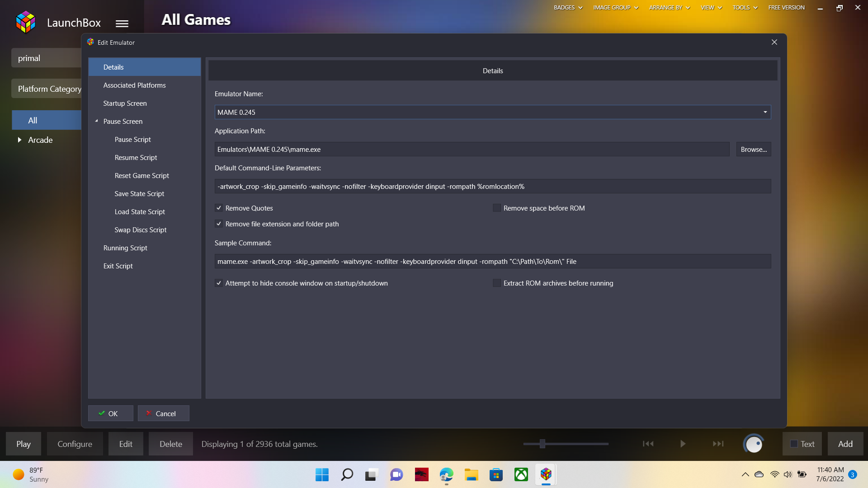Open the notification count badge
The image size is (868, 488).
point(852,474)
